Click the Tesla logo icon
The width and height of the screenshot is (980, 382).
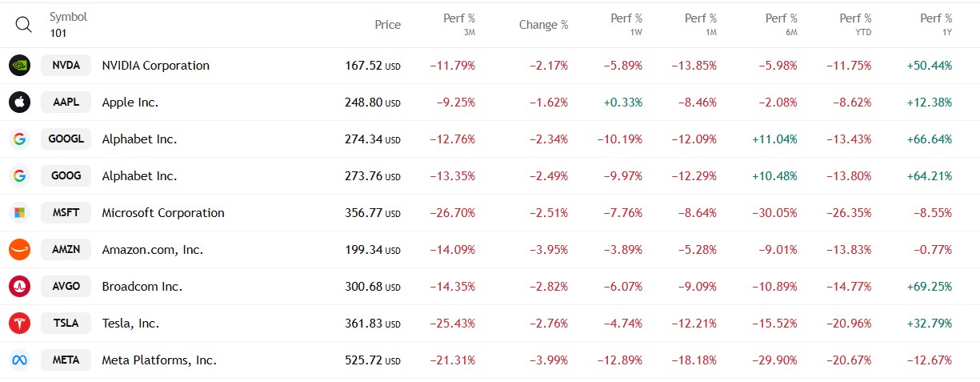(x=19, y=324)
